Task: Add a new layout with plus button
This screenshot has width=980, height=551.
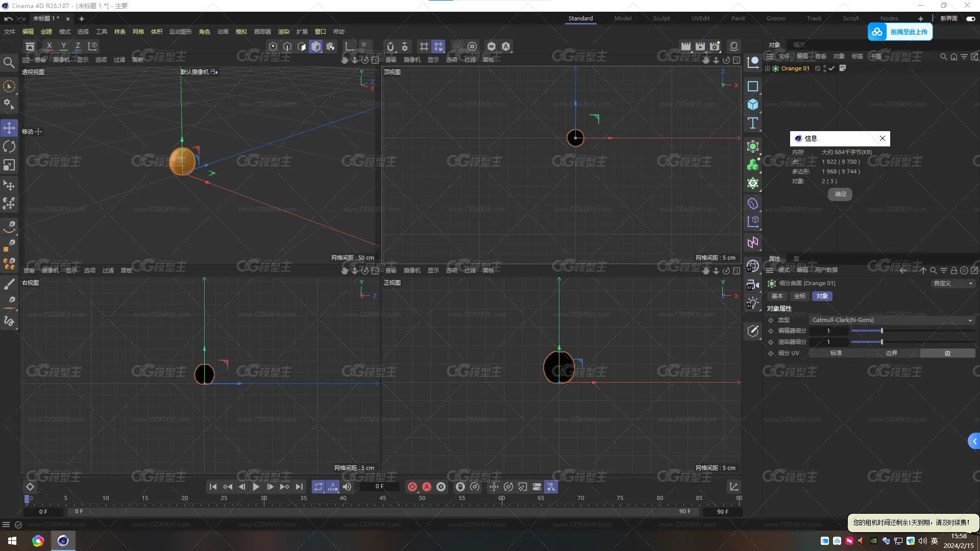Action: tap(921, 18)
